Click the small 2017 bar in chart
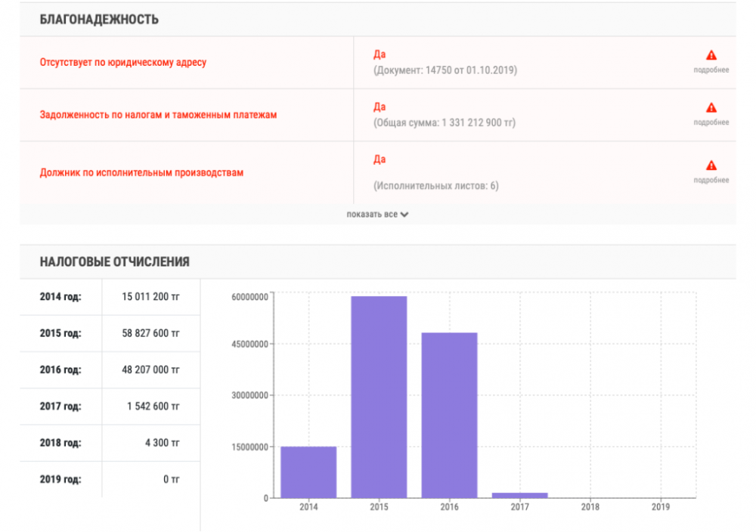This screenshot has width=756, height=532. tap(519, 495)
